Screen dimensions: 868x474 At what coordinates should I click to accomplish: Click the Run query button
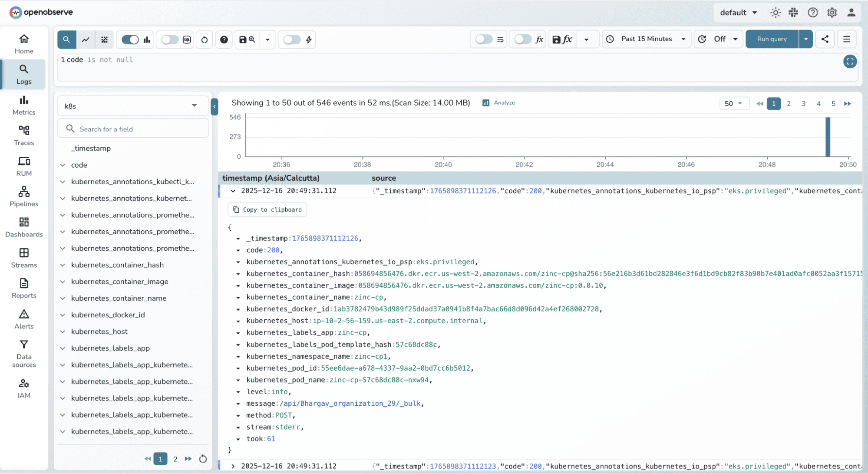(771, 39)
